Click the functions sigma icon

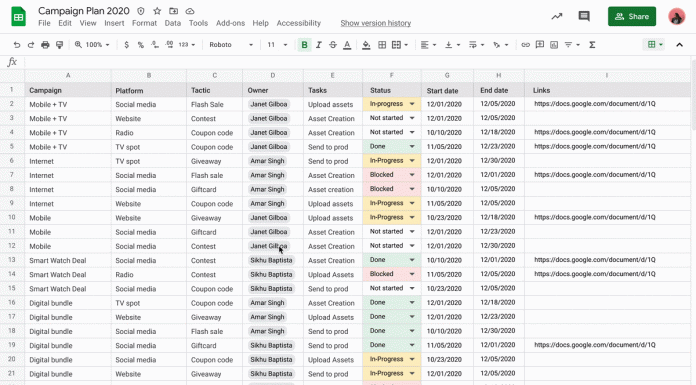592,45
